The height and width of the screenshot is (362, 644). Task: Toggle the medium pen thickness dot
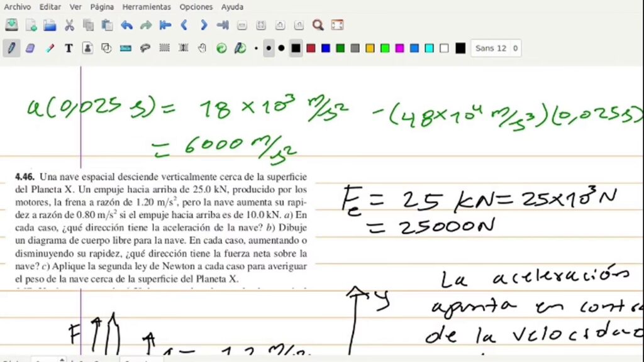point(269,48)
